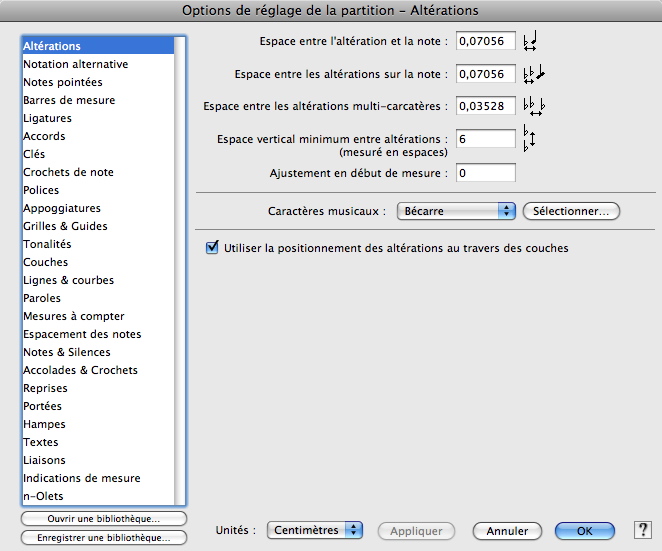This screenshot has height=551, width=662.
Task: Select Notes & Silences in the list
Action: point(98,352)
